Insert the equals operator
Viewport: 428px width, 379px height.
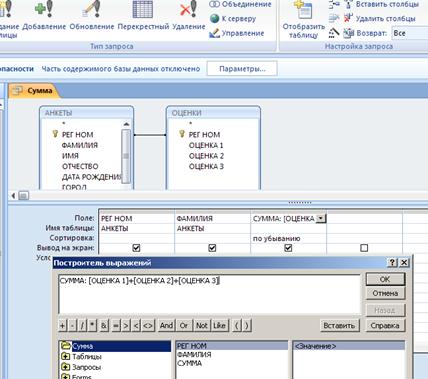(x=116, y=325)
